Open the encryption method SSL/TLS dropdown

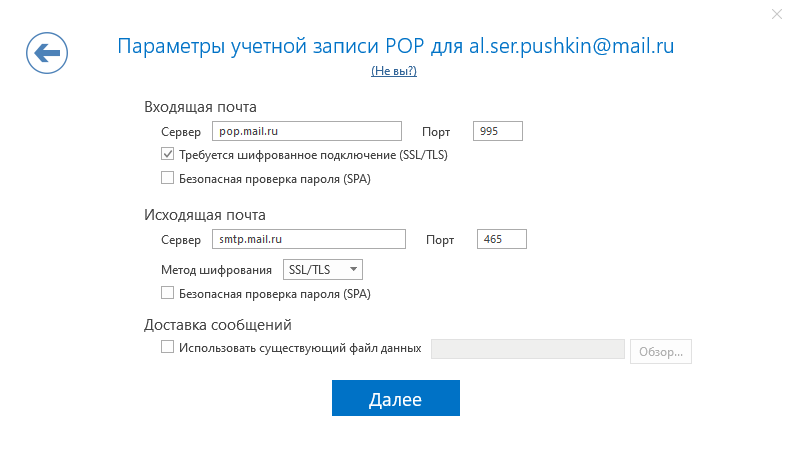323,269
